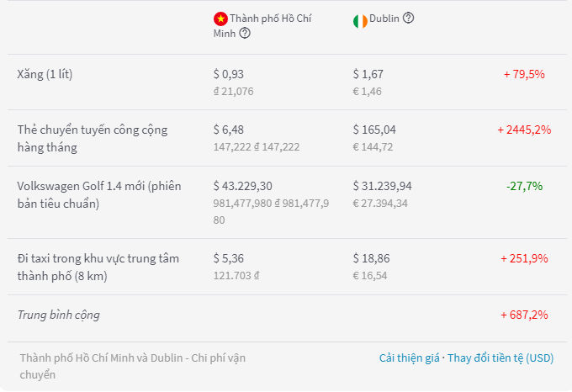Click the green -27,7% difference value
Viewport: 572px width, 392px height.
(524, 186)
